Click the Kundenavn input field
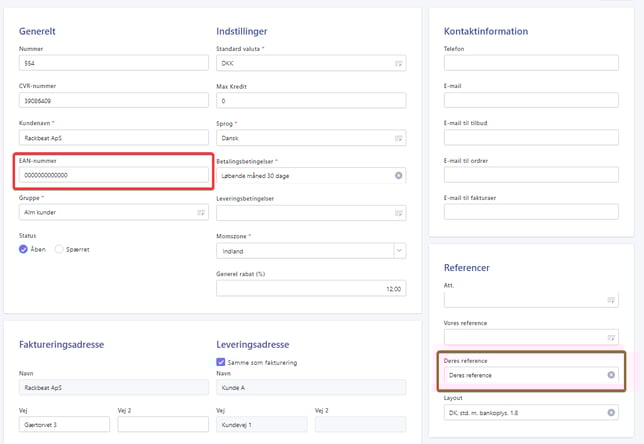The image size is (644, 444). (x=112, y=138)
